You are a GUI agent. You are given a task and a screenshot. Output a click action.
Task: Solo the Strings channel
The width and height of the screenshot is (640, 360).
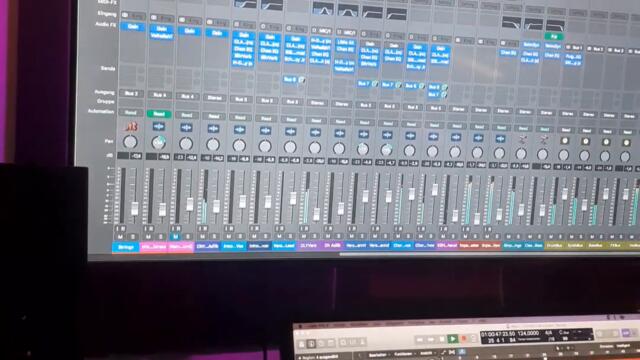[x=133, y=236]
